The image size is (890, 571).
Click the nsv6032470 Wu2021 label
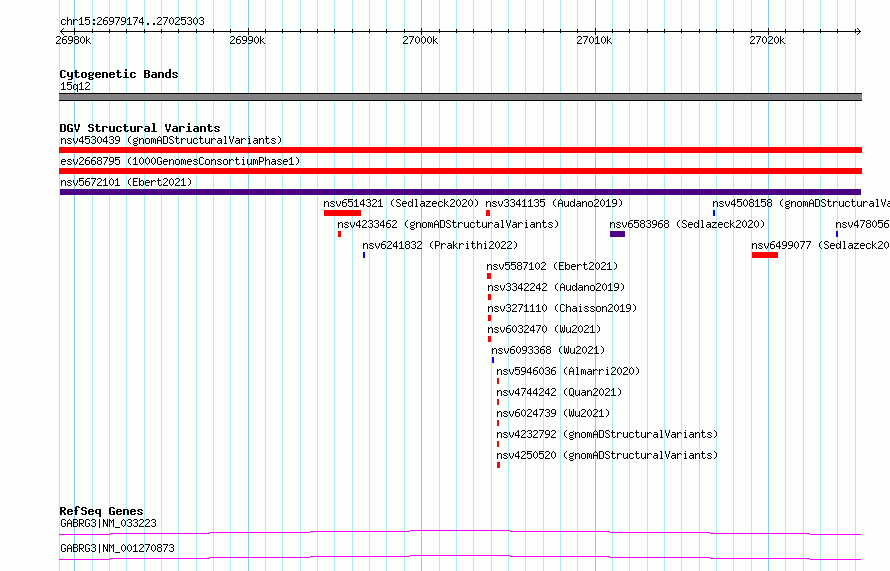(544, 329)
